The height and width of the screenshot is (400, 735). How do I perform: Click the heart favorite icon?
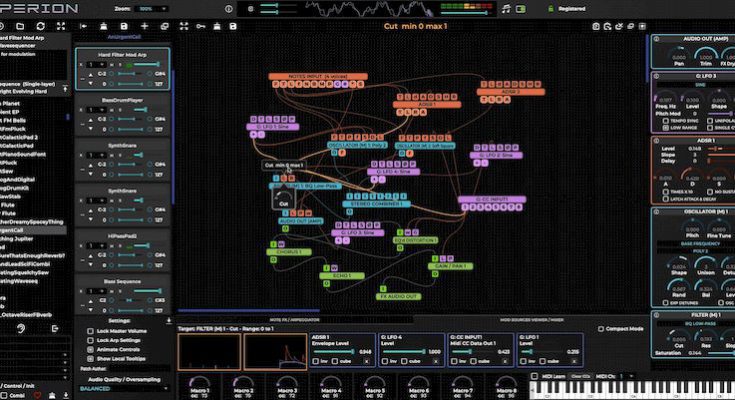(38, 395)
